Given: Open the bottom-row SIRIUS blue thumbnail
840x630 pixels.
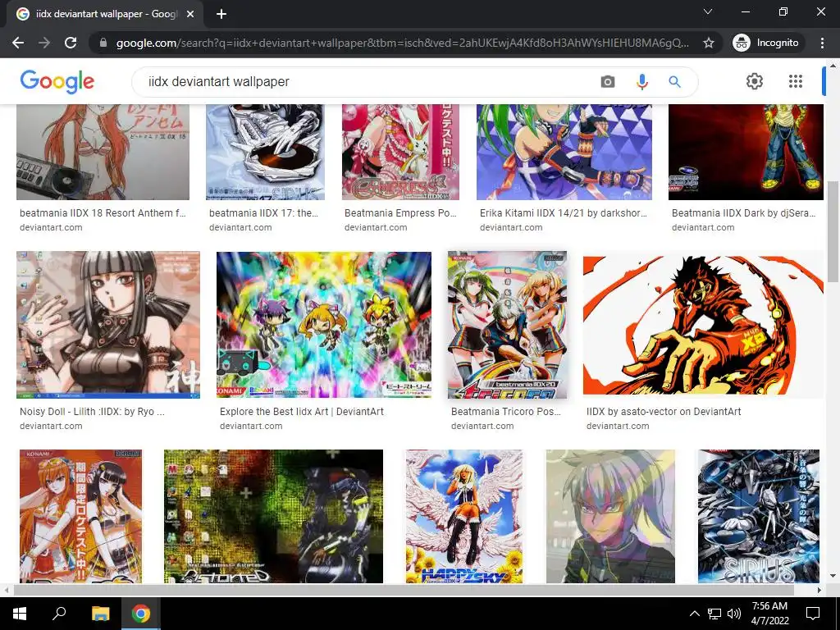Looking at the screenshot, I should pyautogui.click(x=759, y=516).
